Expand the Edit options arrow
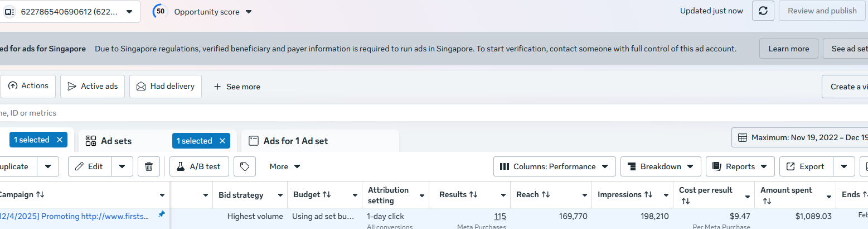This screenshot has height=229, width=868. 122,166
